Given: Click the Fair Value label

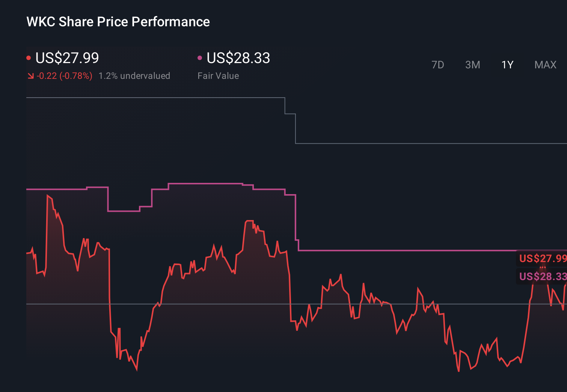Looking at the screenshot, I should click(218, 76).
